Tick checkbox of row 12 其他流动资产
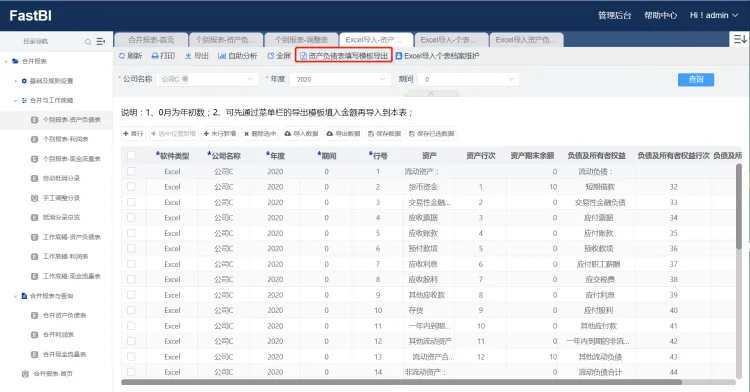The height and width of the screenshot is (392, 750). 131,341
